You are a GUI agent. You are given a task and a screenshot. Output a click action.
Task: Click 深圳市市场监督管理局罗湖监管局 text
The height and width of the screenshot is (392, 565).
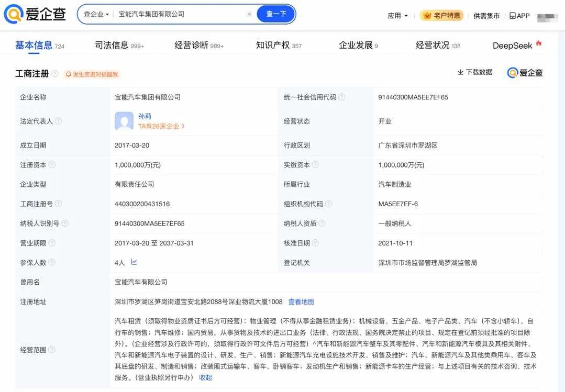point(427,263)
